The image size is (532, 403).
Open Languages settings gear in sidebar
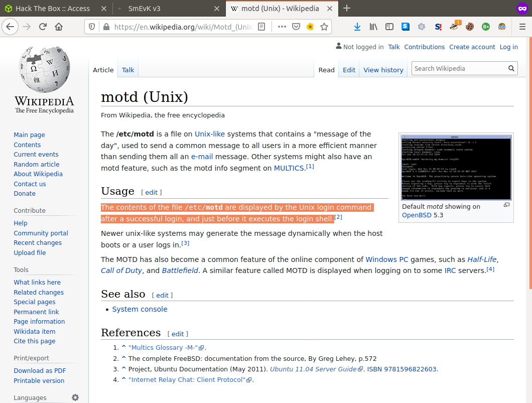point(75,397)
